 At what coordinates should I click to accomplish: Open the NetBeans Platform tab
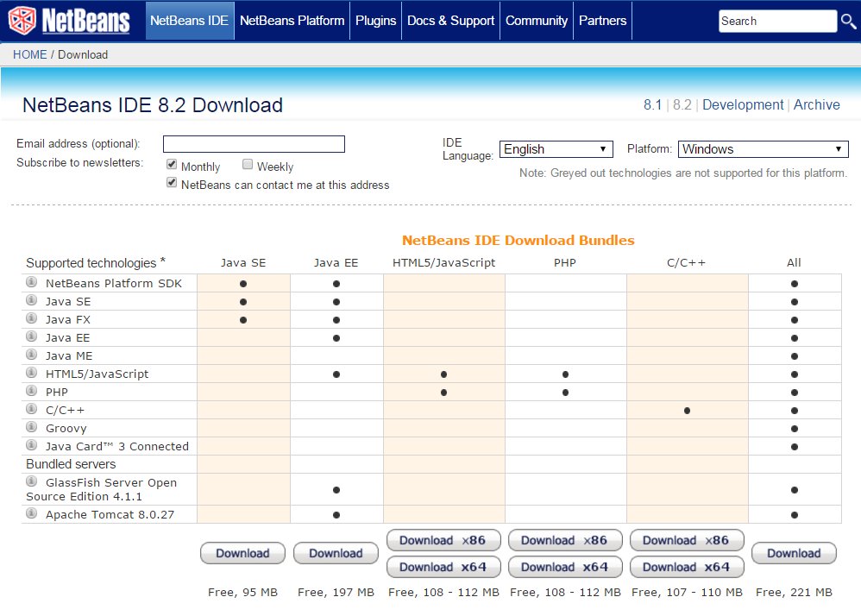[292, 21]
